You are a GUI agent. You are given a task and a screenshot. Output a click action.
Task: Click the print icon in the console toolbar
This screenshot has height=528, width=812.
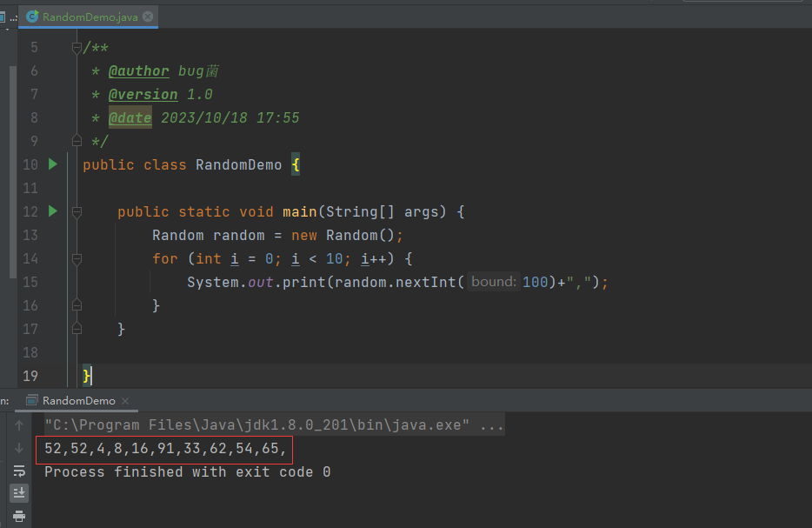(19, 516)
